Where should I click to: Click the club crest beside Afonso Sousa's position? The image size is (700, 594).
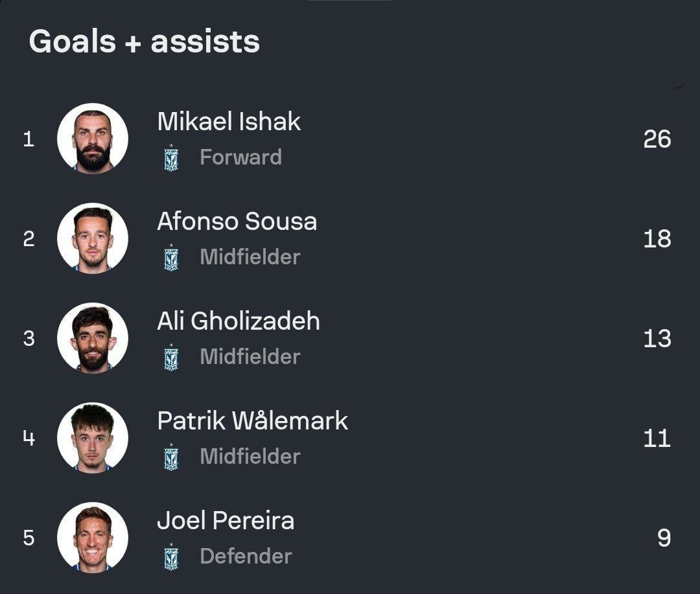tap(171, 257)
